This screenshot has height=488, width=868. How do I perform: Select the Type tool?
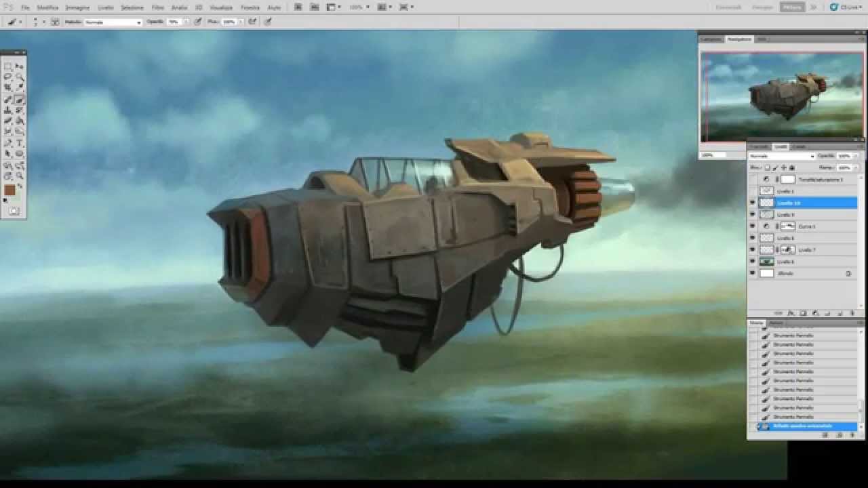click(x=20, y=143)
